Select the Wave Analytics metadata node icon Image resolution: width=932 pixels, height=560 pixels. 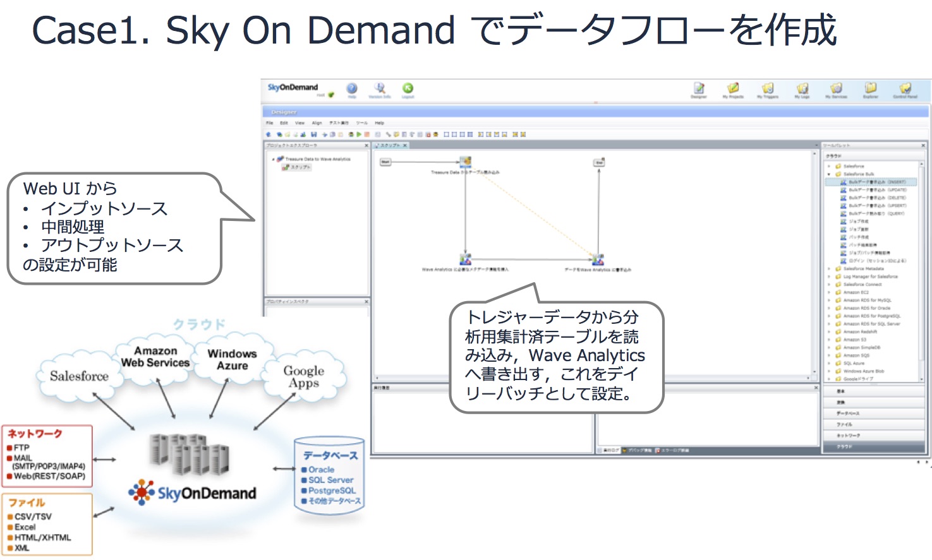pos(466,259)
